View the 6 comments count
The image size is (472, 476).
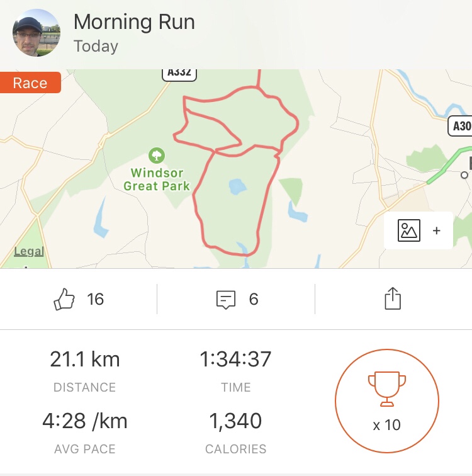tap(254, 299)
